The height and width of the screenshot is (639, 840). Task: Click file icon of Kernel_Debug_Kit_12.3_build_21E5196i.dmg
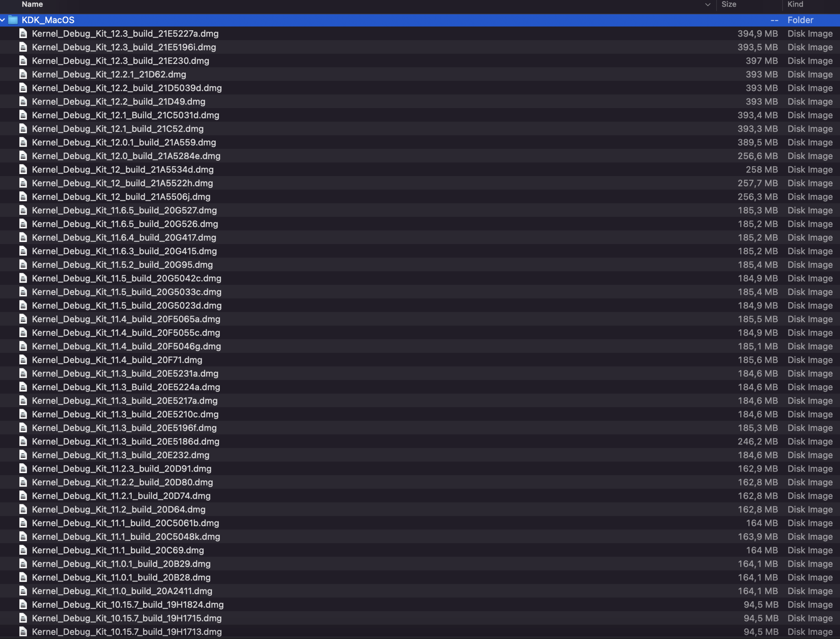click(x=23, y=47)
